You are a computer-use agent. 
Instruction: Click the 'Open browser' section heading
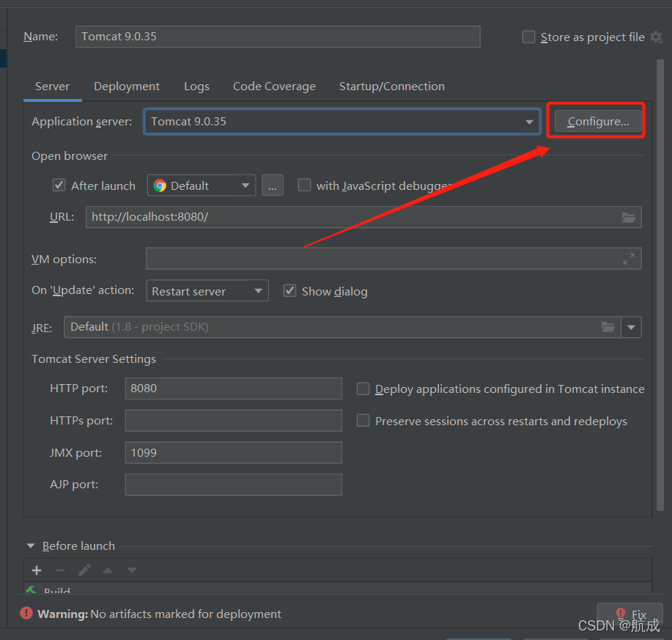click(x=70, y=155)
